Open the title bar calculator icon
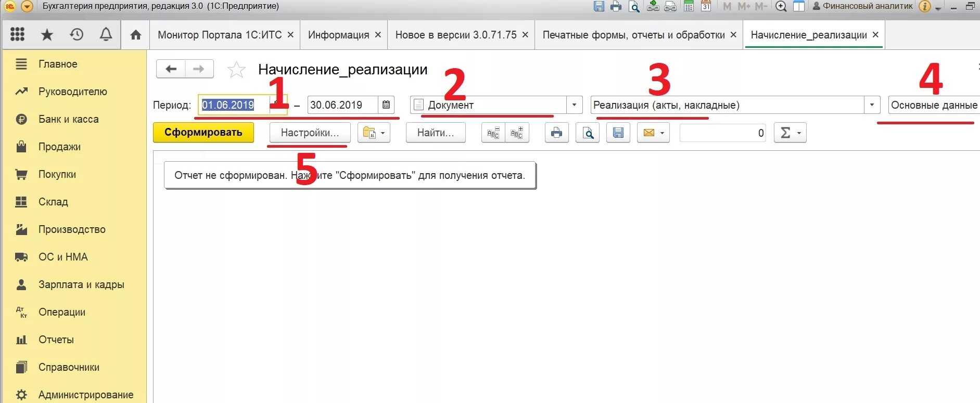Image resolution: width=980 pixels, height=403 pixels. click(689, 6)
